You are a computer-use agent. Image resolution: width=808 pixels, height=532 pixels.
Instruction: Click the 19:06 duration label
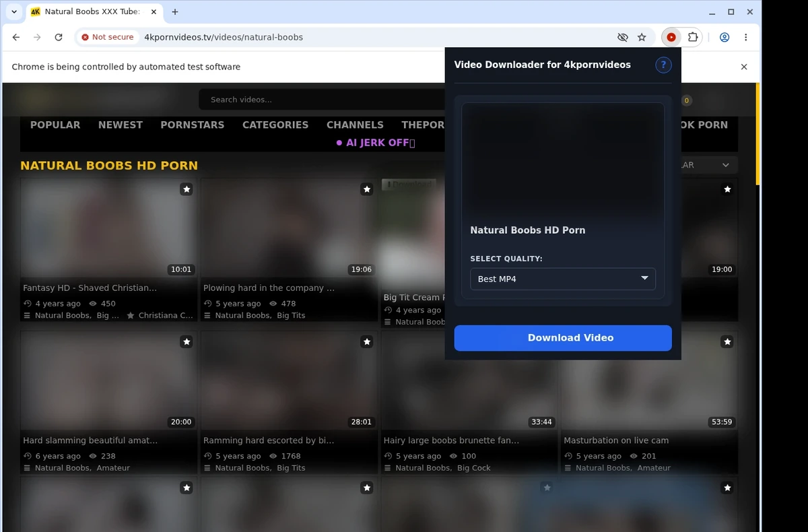tap(361, 269)
